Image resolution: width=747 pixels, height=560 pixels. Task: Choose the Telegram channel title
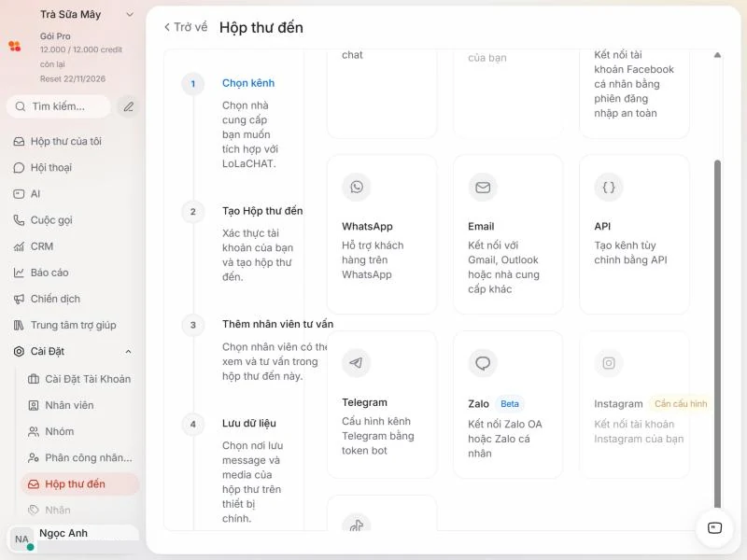point(364,402)
